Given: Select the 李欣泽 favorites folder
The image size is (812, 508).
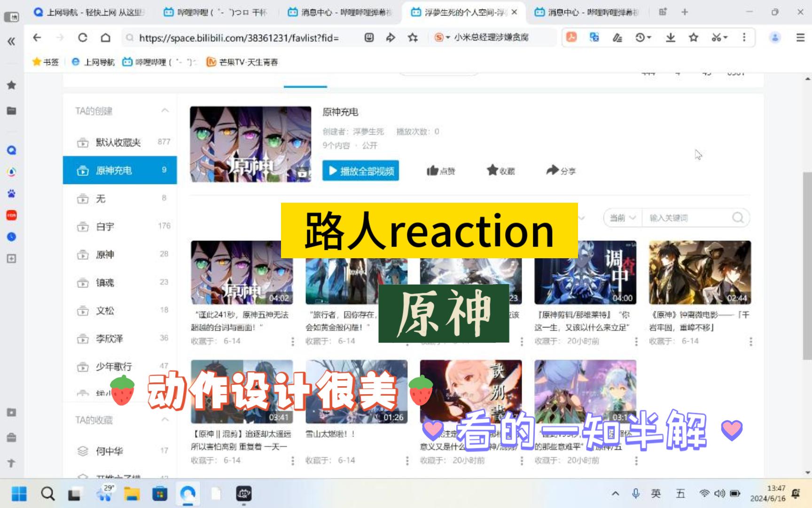Looking at the screenshot, I should pos(120,338).
